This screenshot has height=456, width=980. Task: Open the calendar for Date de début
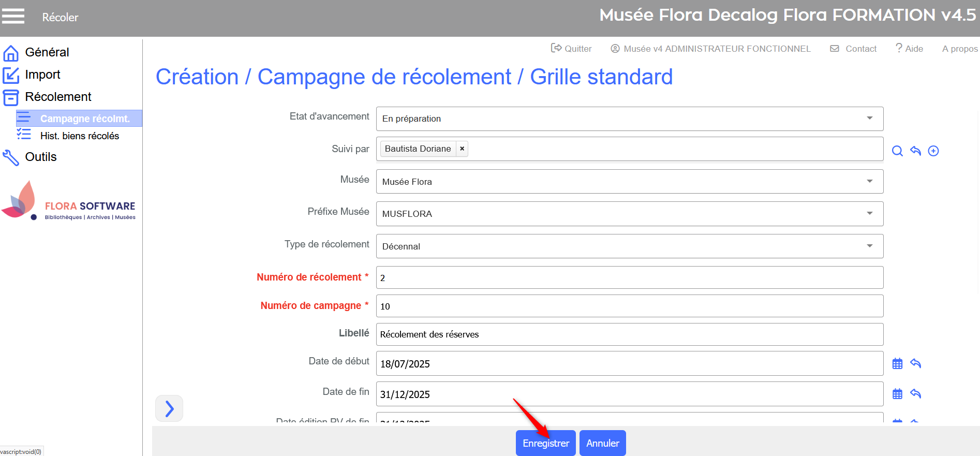coord(897,363)
